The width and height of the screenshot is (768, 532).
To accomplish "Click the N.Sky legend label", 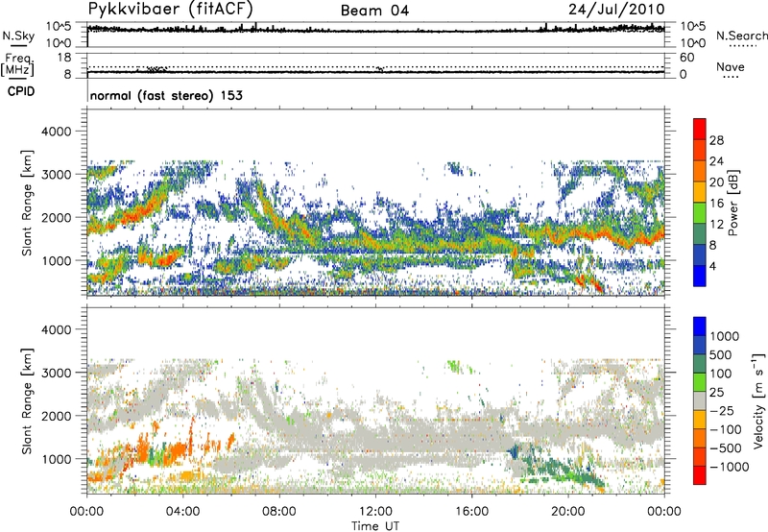I will (18, 36).
